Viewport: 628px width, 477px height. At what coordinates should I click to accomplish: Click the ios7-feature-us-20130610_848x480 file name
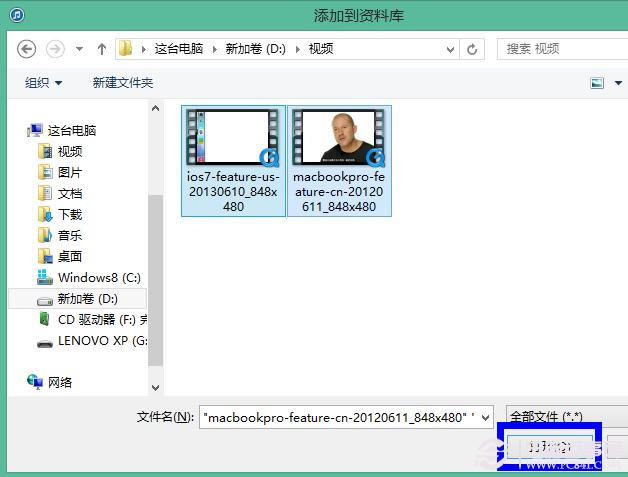pos(233,191)
